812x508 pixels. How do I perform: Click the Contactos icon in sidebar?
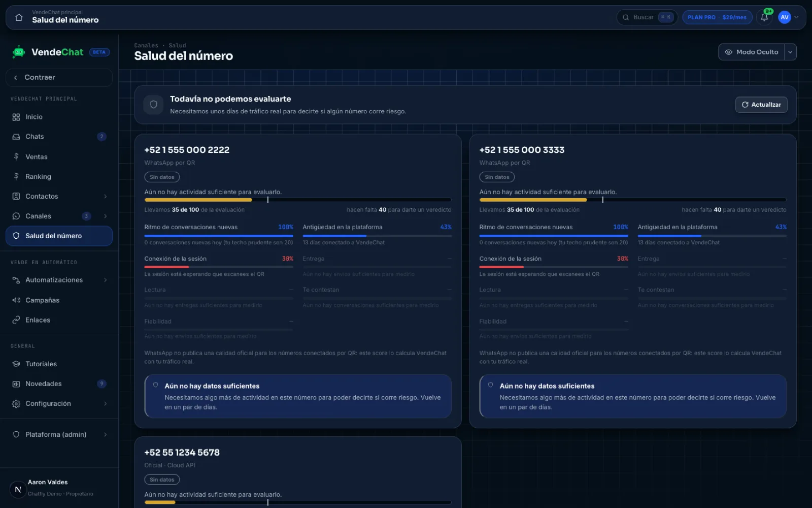tap(16, 196)
